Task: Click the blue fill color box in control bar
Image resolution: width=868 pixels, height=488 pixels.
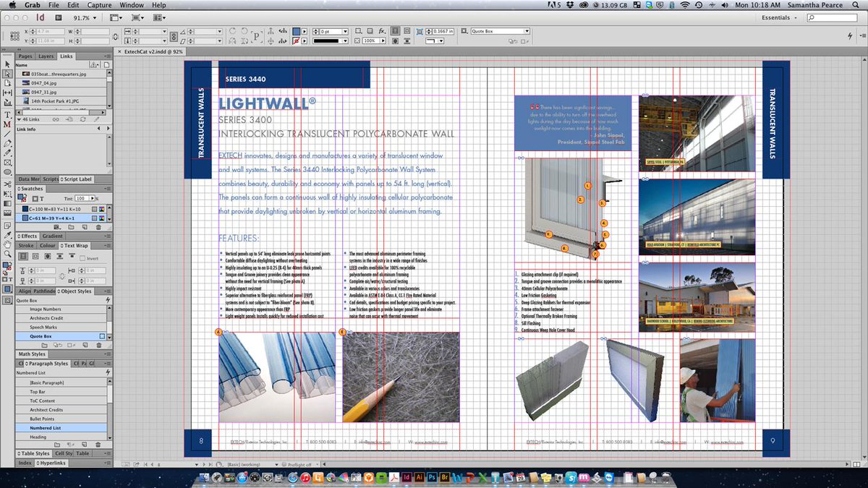Action: coord(297,32)
